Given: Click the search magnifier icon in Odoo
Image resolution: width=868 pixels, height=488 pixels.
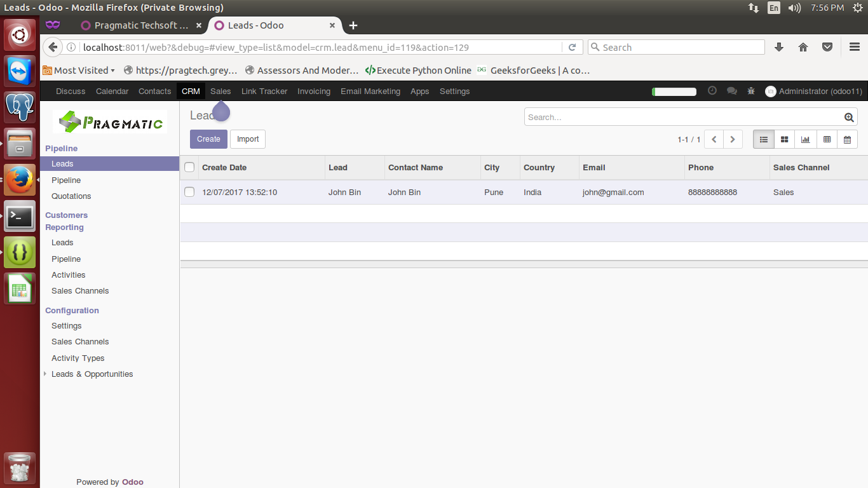Looking at the screenshot, I should coord(849,117).
